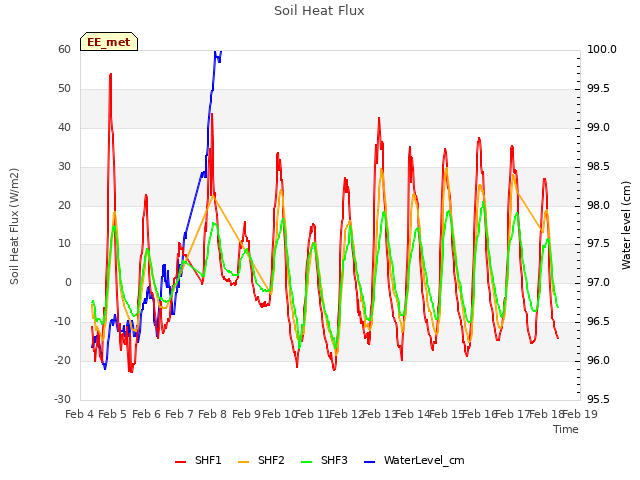Click the Soil Heat Flux chart title
Viewport: 640px width, 480px height.
319,11
